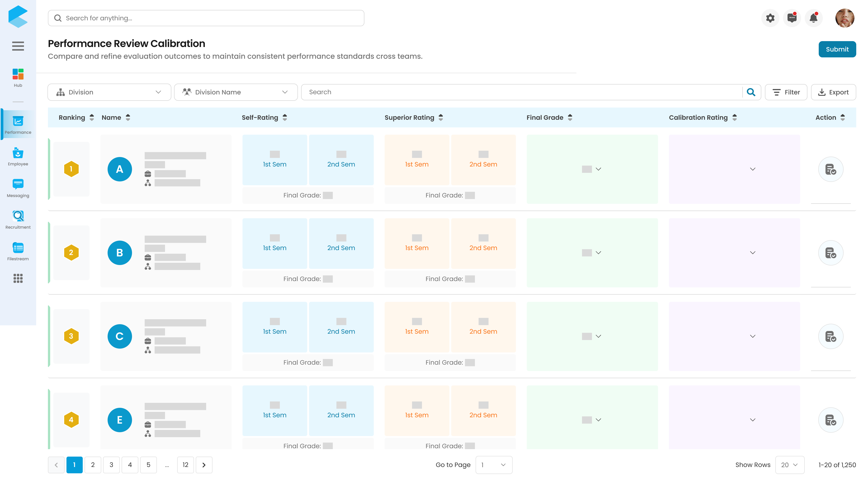The height and width of the screenshot is (488, 868).
Task: Click the Submit button
Action: pyautogui.click(x=837, y=49)
